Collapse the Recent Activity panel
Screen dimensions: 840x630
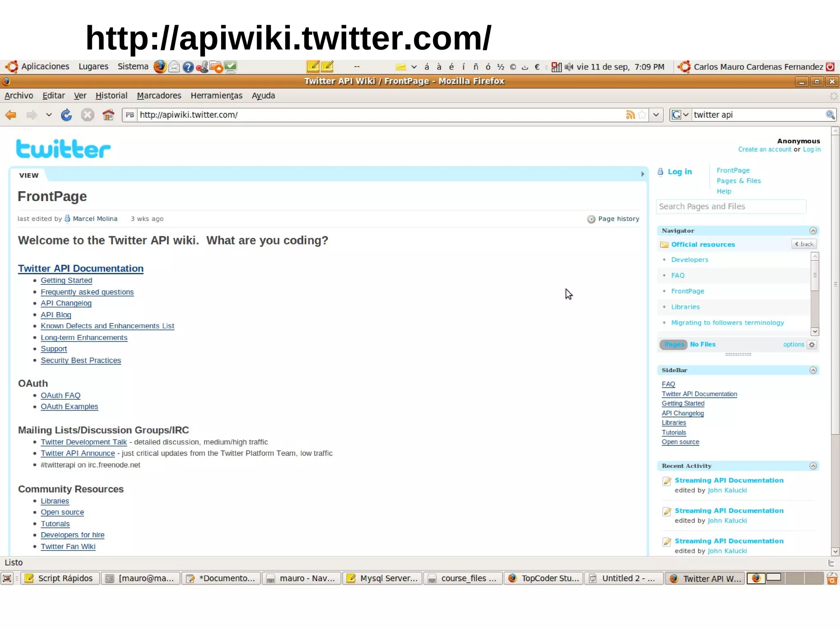813,466
